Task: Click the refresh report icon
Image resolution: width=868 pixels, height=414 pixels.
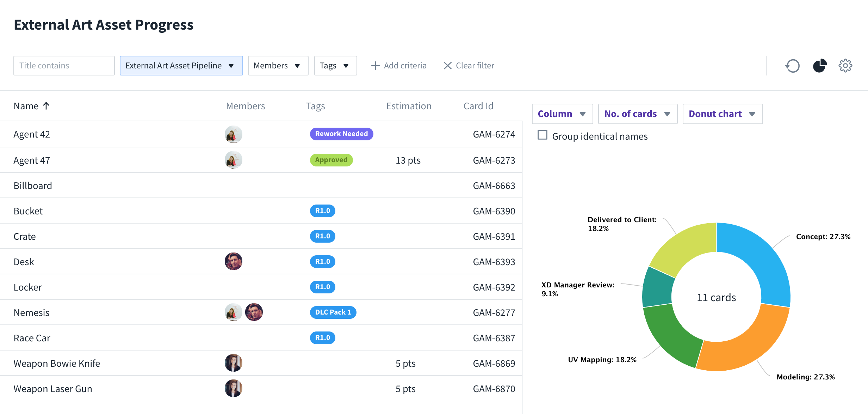Action: click(792, 66)
